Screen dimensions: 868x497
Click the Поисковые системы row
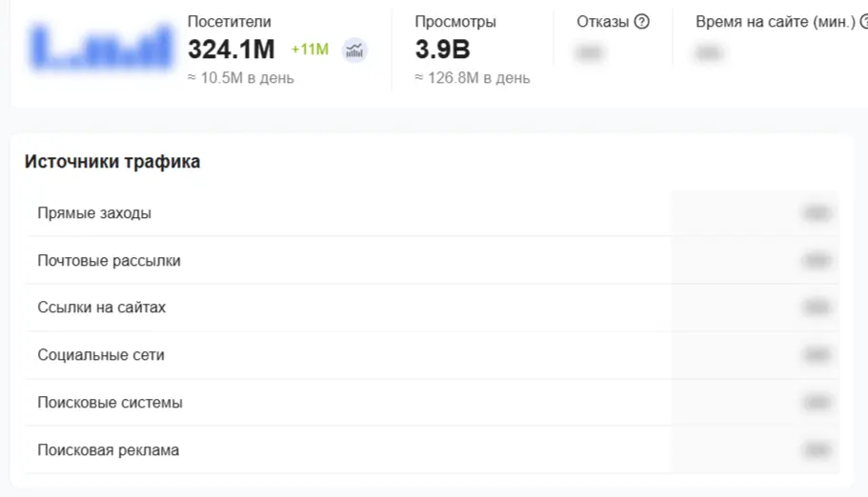[110, 403]
